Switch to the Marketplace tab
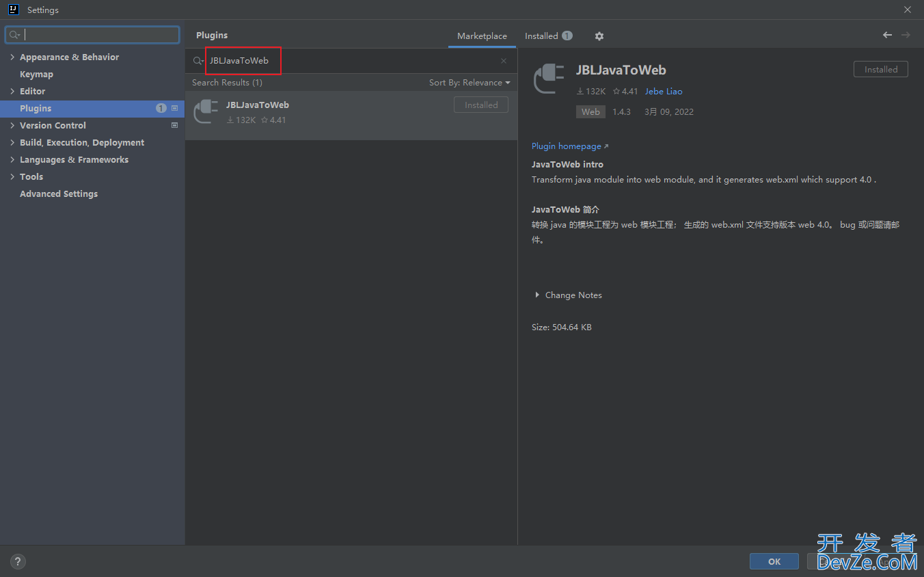Image resolution: width=924 pixels, height=577 pixels. click(482, 36)
